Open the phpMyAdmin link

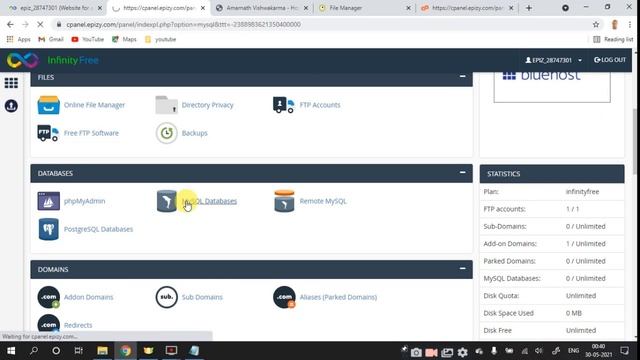pos(84,201)
